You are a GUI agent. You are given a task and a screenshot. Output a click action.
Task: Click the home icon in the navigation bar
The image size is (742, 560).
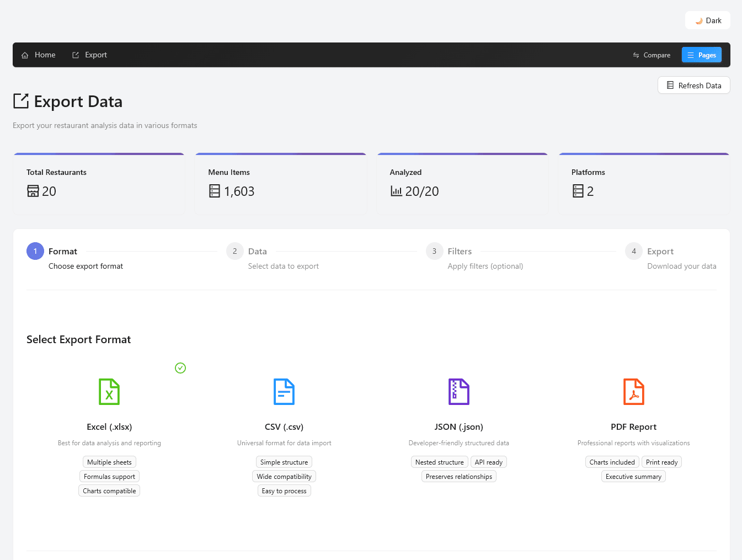tap(24, 55)
